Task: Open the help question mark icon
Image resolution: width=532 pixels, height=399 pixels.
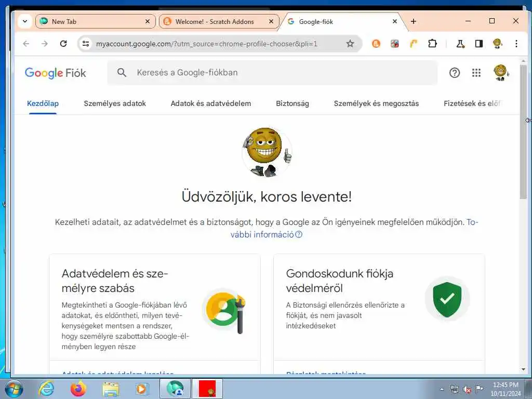Action: tap(454, 73)
